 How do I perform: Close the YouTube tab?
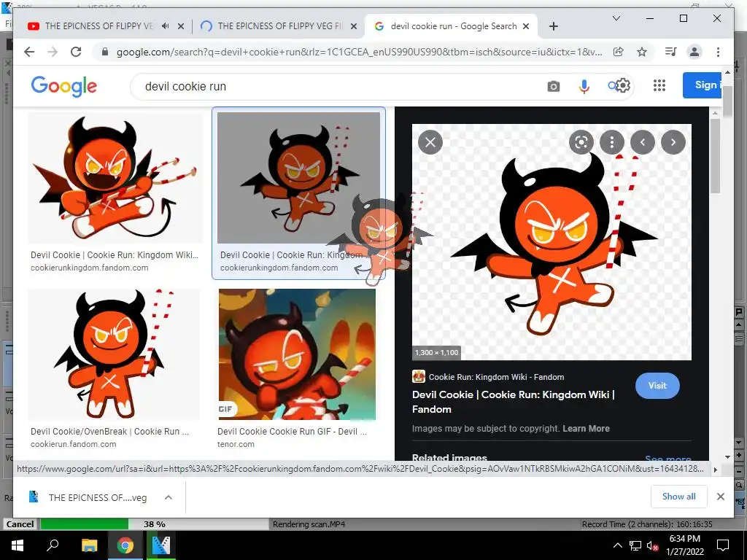click(181, 26)
